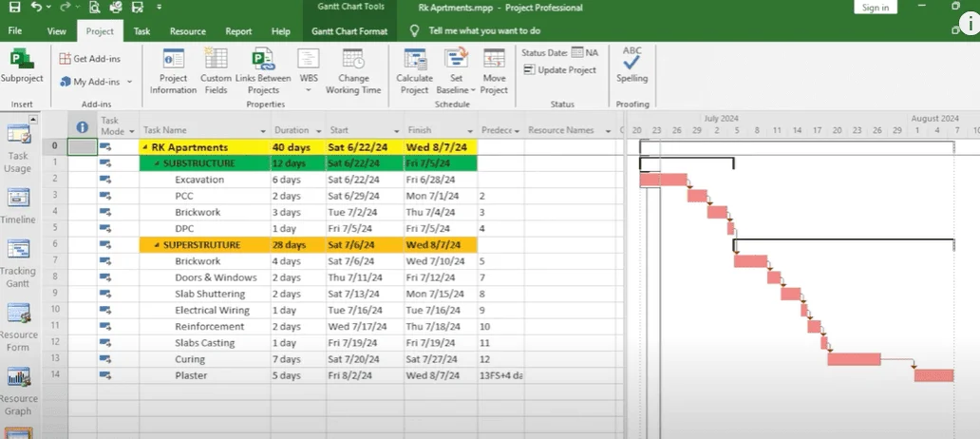Select Slab Shuttering task name

coord(205,294)
